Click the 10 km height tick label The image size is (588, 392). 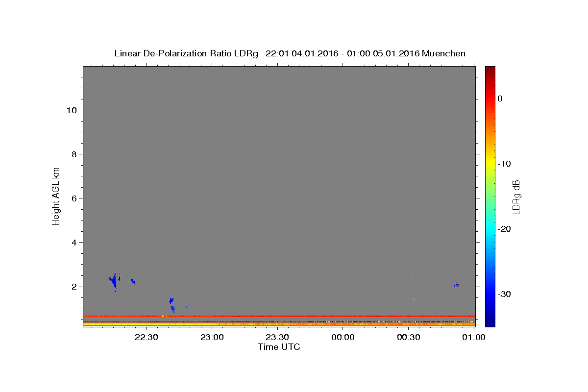click(71, 110)
